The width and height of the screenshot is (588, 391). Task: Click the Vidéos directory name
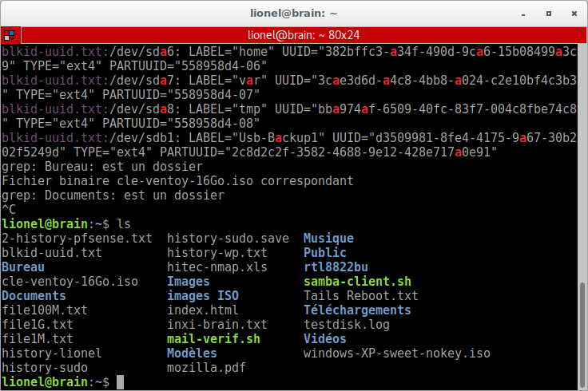point(325,339)
